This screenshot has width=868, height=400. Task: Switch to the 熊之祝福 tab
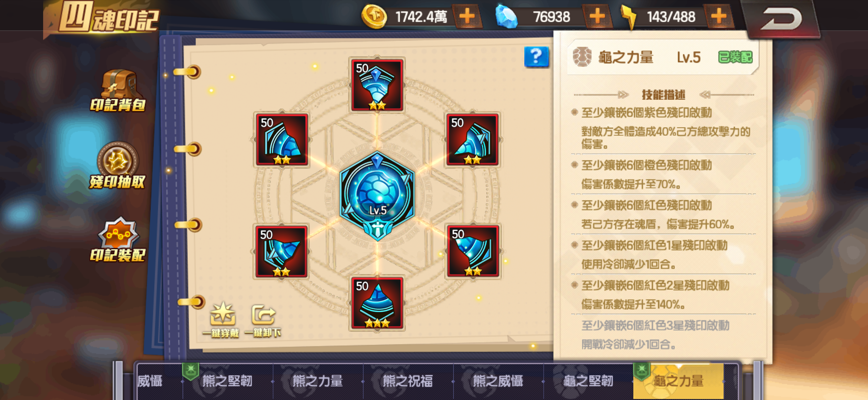[408, 381]
